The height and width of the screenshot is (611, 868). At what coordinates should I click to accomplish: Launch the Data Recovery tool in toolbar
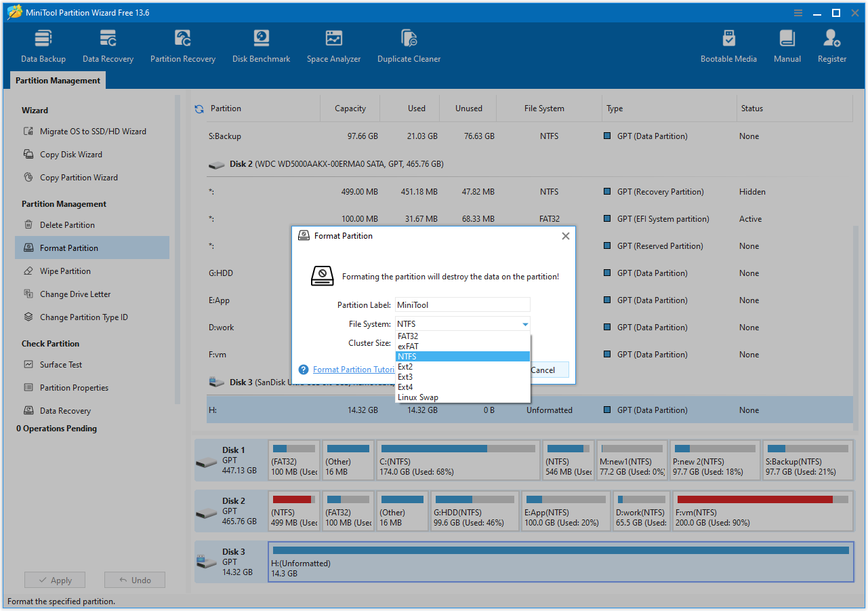[108, 45]
